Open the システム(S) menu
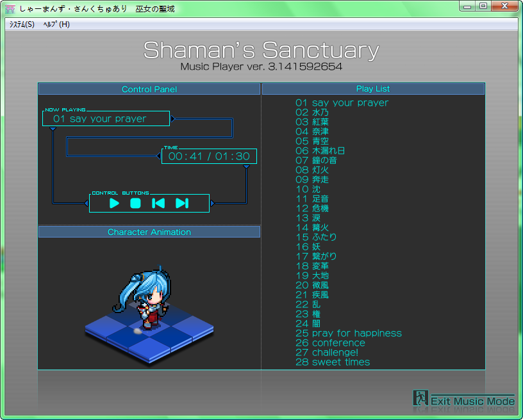Screen dimensions: 523x420 [x=22, y=24]
